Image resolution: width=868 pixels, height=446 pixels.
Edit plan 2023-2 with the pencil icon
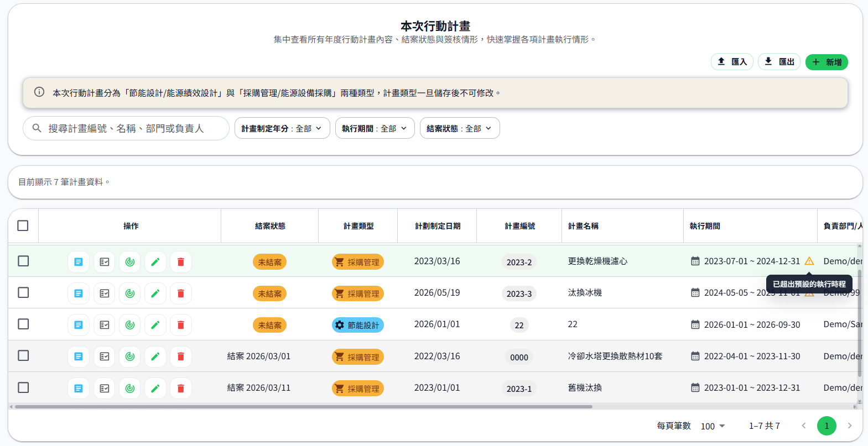155,262
